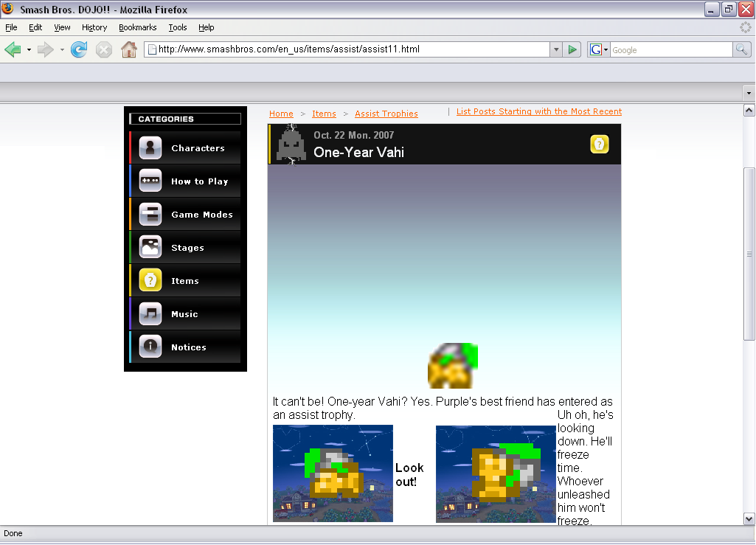756x545 pixels.
Task: Click the Stop loading icon
Action: pos(104,49)
